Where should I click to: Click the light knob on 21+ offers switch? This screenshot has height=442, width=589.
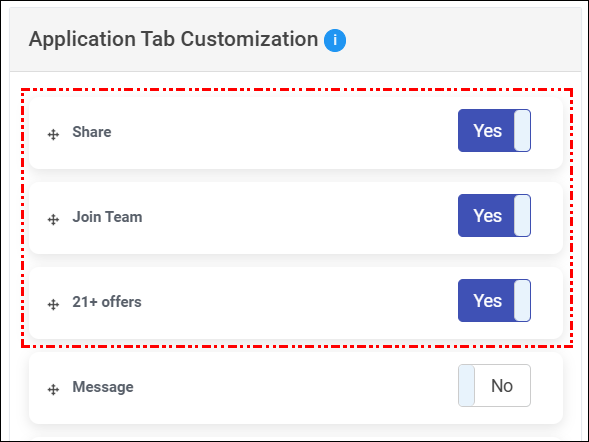[x=522, y=300]
